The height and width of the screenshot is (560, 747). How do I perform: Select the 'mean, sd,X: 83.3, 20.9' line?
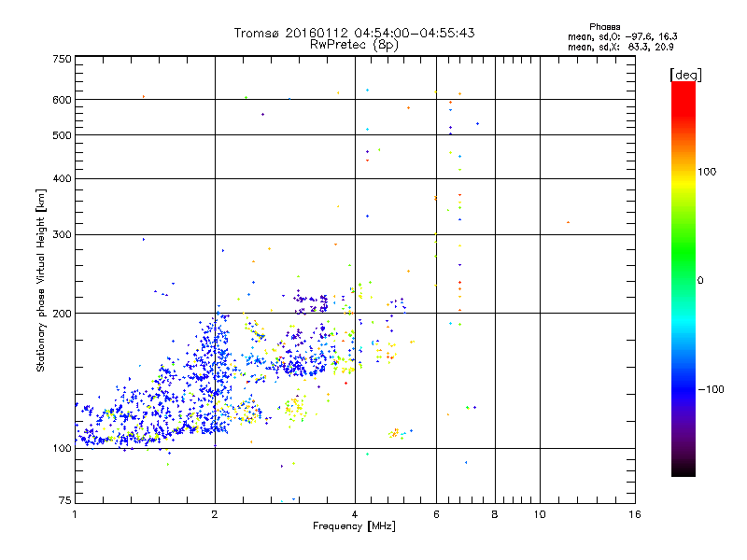click(x=620, y=47)
